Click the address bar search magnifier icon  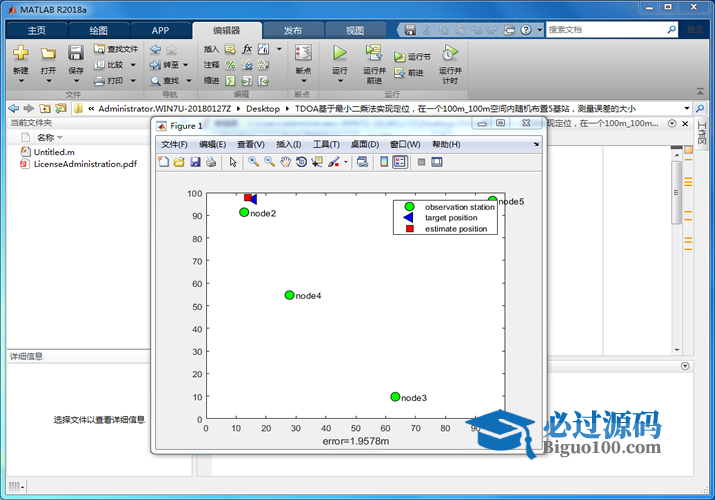coord(700,108)
